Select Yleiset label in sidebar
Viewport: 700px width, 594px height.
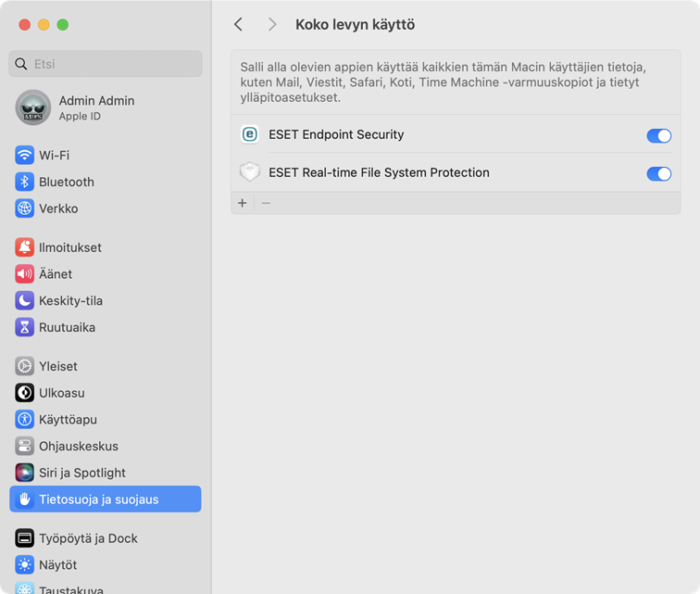58,366
